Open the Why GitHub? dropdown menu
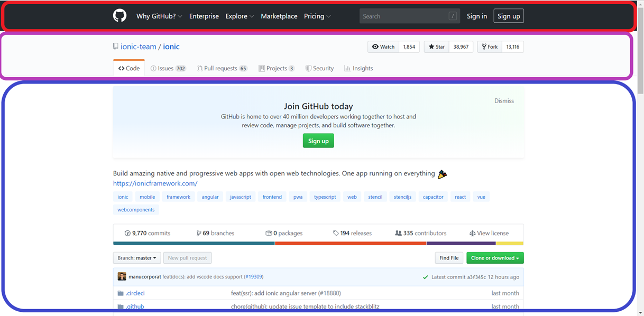This screenshot has height=316, width=644. (x=159, y=16)
